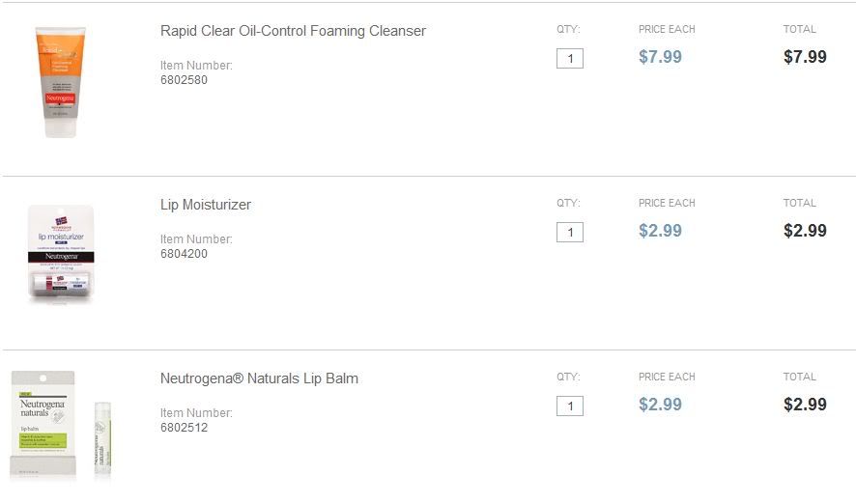Click the Neutrogena Naturals Lip Balm box image

43,425
